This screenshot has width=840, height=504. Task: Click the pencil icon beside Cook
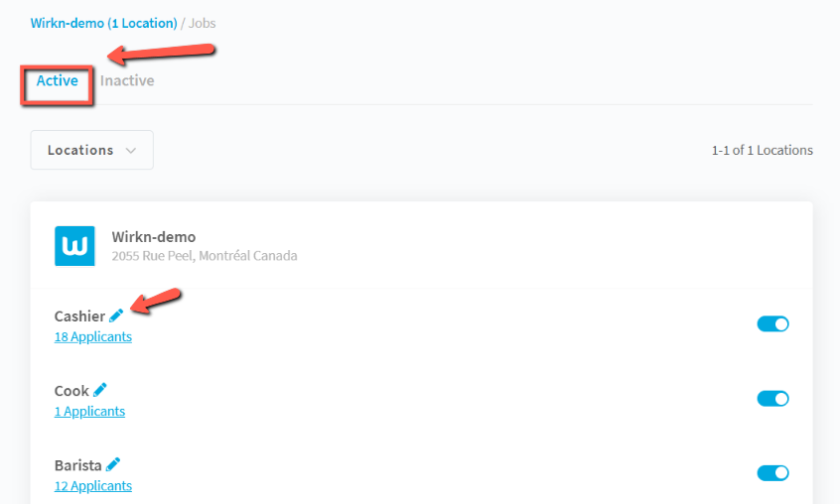coord(99,390)
